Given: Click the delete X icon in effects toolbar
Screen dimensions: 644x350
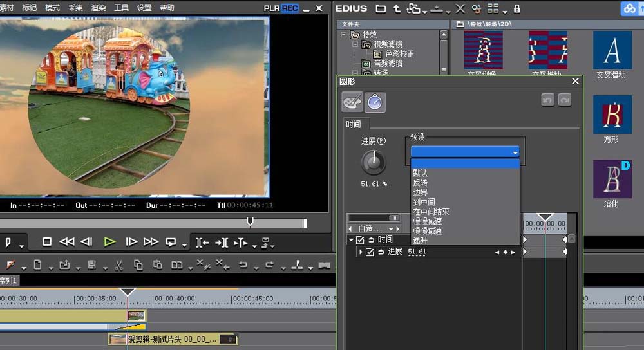Looking at the screenshot, I should 460,8.
